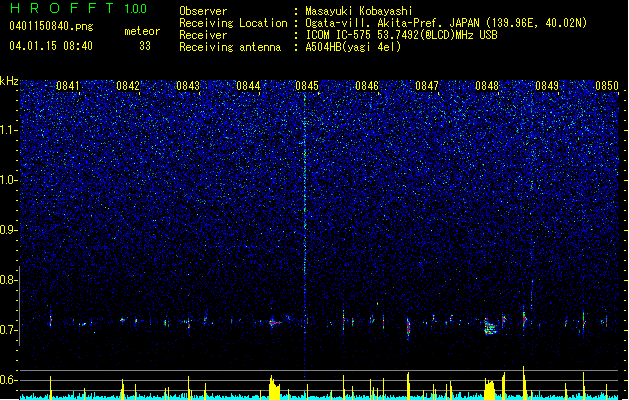Click the date stamp 04.01.15 08:40
Viewport: 629px width, 400px height.
[x=51, y=46]
